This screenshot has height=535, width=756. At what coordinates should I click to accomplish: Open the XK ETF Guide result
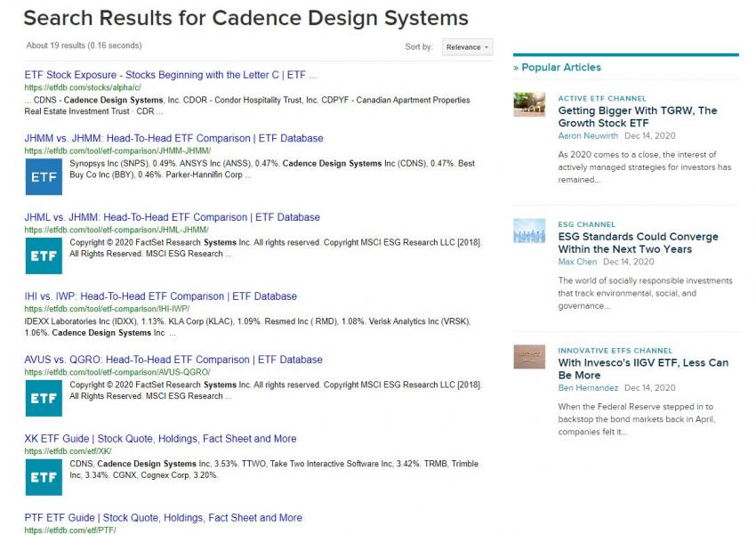tap(161, 439)
